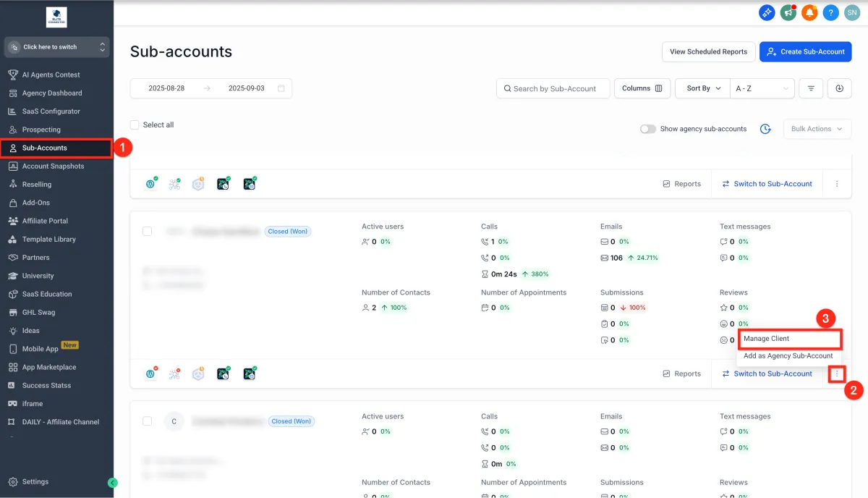
Task: Open the Bulk Actions dropdown
Action: point(817,129)
